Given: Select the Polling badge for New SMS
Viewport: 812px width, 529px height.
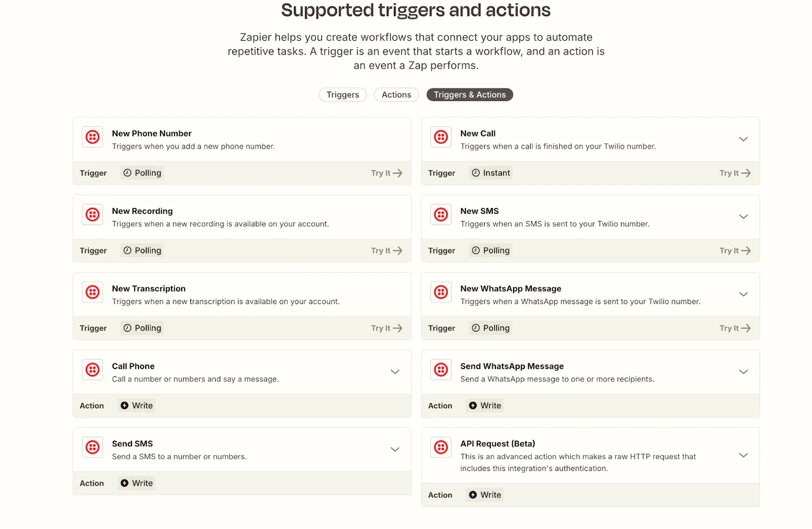Looking at the screenshot, I should click(490, 250).
